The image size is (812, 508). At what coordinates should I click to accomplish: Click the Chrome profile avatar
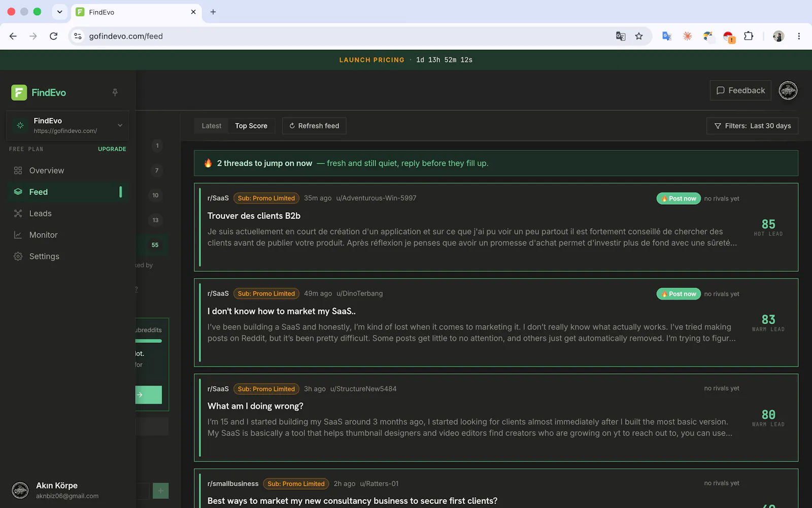[779, 36]
